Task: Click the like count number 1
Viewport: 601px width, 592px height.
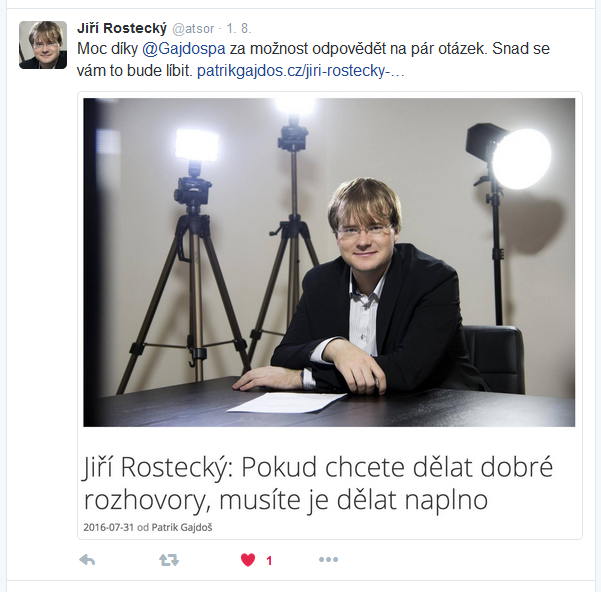Action: (269, 561)
